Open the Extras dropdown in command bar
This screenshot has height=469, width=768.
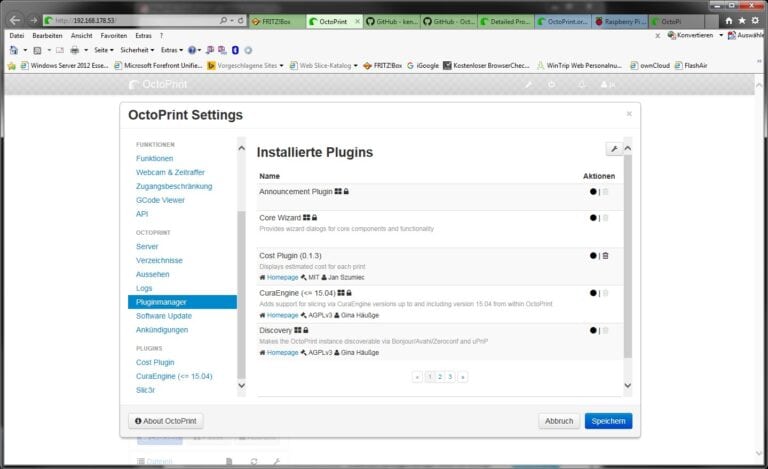point(172,50)
